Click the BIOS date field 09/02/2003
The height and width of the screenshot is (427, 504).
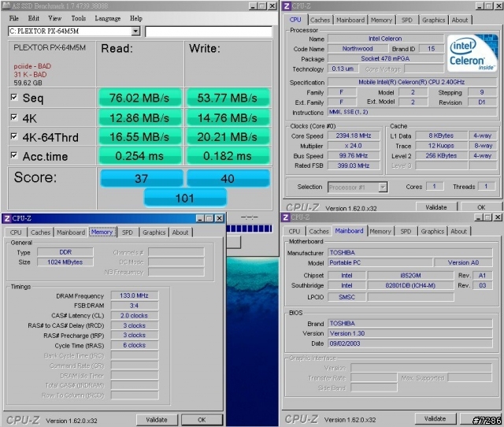[x=410, y=343]
